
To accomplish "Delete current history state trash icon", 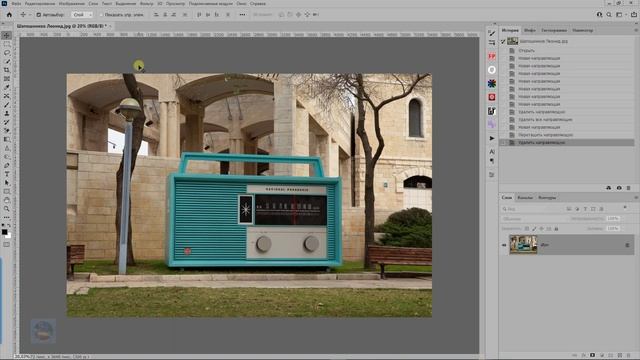I will (629, 188).
